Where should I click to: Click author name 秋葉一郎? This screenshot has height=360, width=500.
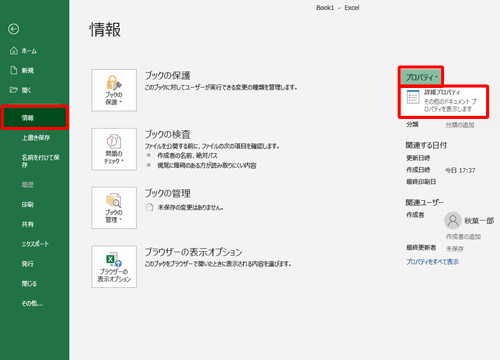coord(479,221)
